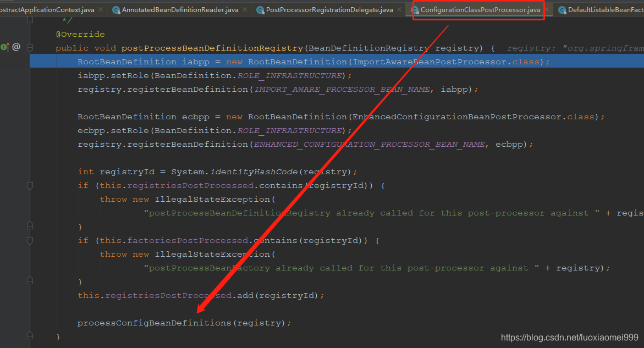Open the PostProcessorRegistrationDelegate.java tab
The image size is (644, 348).
[329, 9]
